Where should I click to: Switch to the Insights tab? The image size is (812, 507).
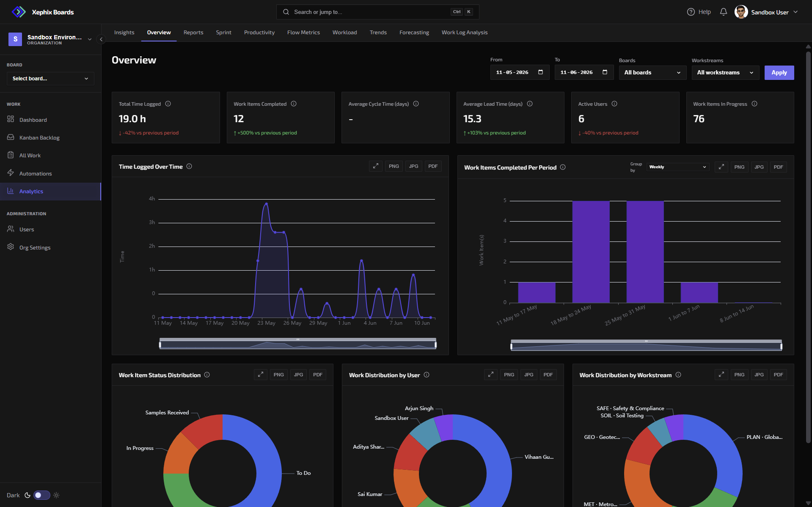pos(124,33)
